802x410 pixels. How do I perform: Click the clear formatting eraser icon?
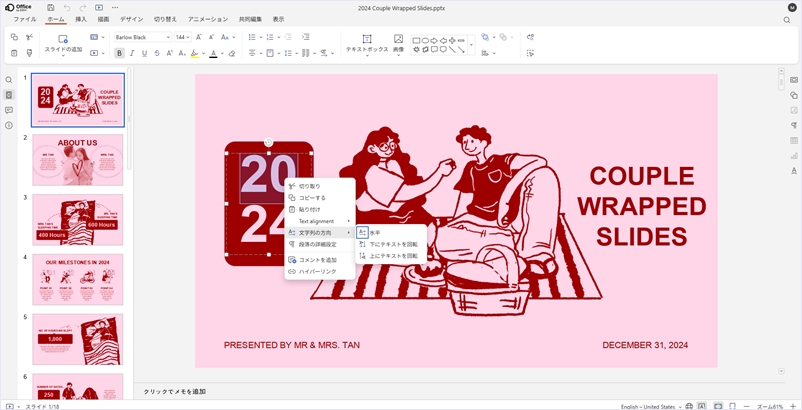[x=232, y=53]
